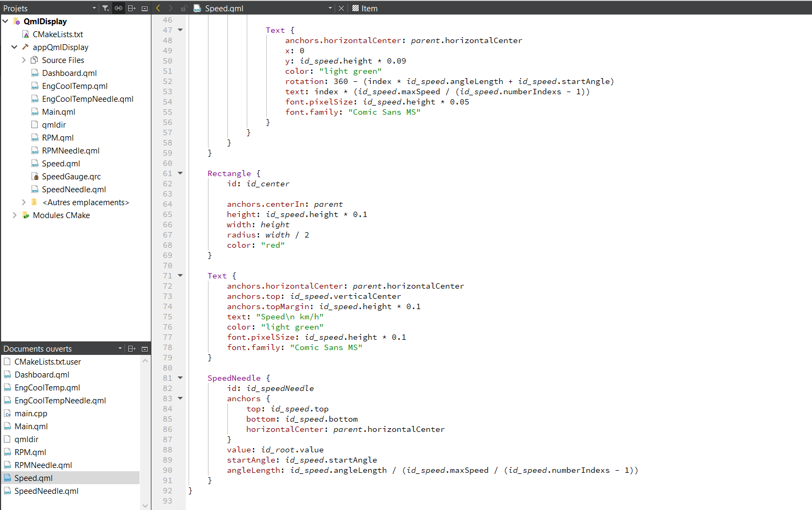
Task: Click qml icon beside RPM.qml in Documents ouverts
Action: tap(8, 452)
